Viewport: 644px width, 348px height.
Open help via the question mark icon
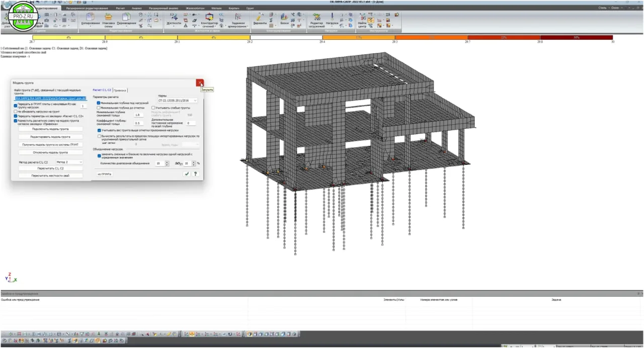(196, 173)
